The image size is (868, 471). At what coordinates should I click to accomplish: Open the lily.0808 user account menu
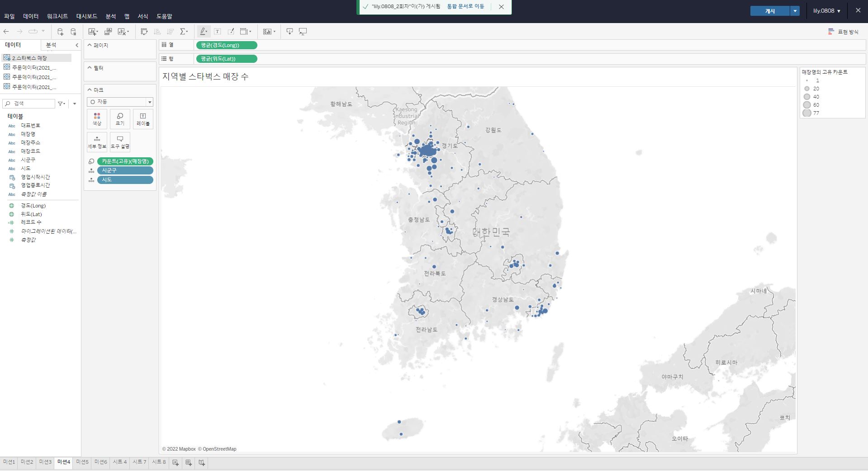[827, 11]
